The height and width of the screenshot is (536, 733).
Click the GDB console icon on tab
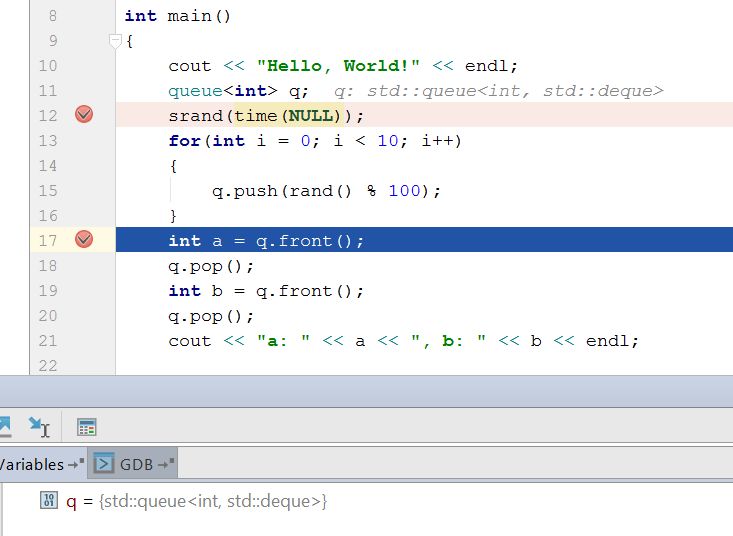tap(104, 464)
